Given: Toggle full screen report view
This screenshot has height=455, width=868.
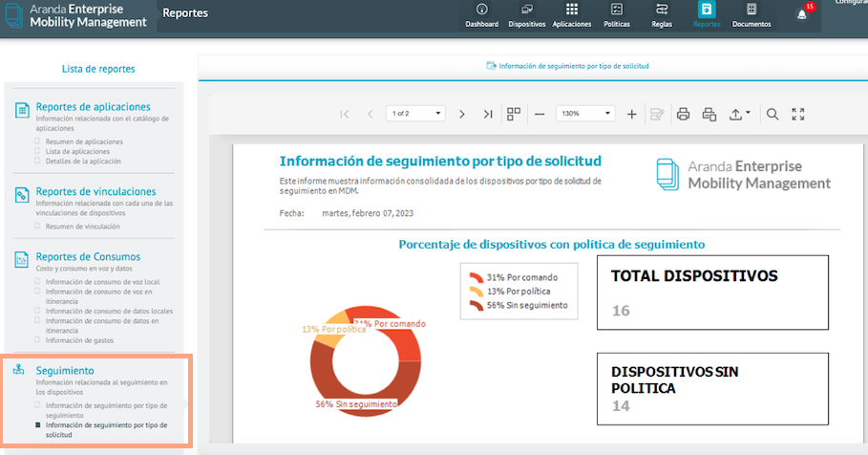Looking at the screenshot, I should [797, 114].
